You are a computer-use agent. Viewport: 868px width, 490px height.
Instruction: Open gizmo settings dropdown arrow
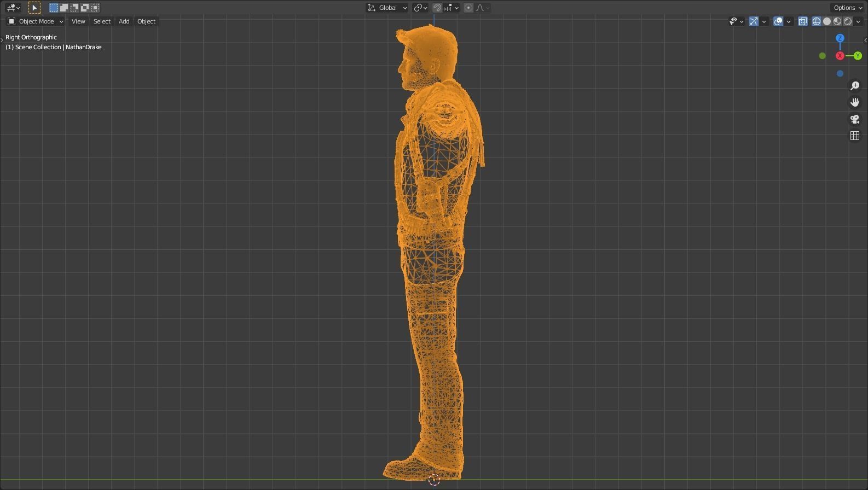(764, 21)
